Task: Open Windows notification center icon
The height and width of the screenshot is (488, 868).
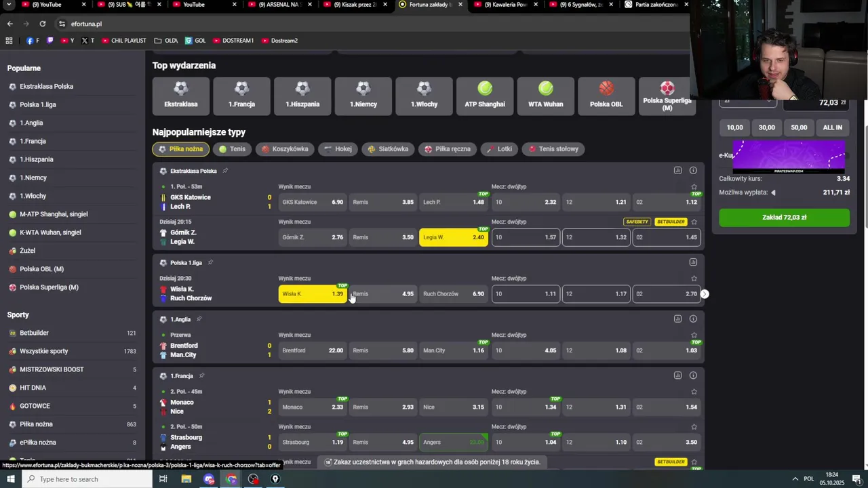Action: click(x=857, y=479)
